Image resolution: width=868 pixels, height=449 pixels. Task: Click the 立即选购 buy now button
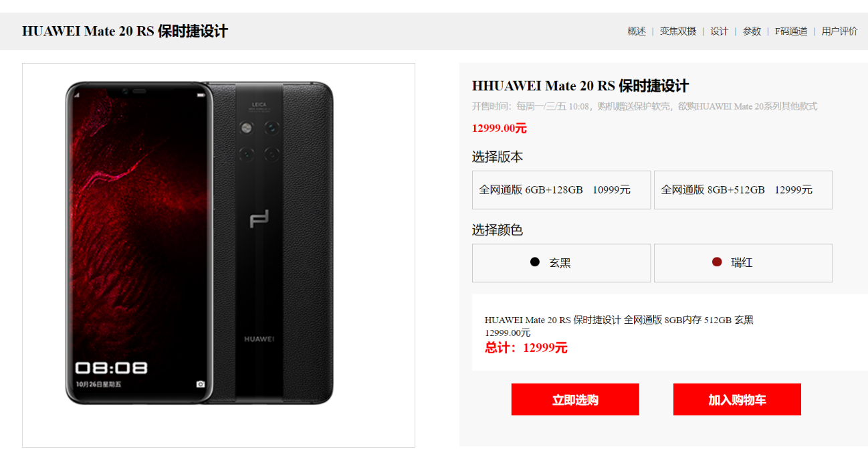[x=575, y=399]
